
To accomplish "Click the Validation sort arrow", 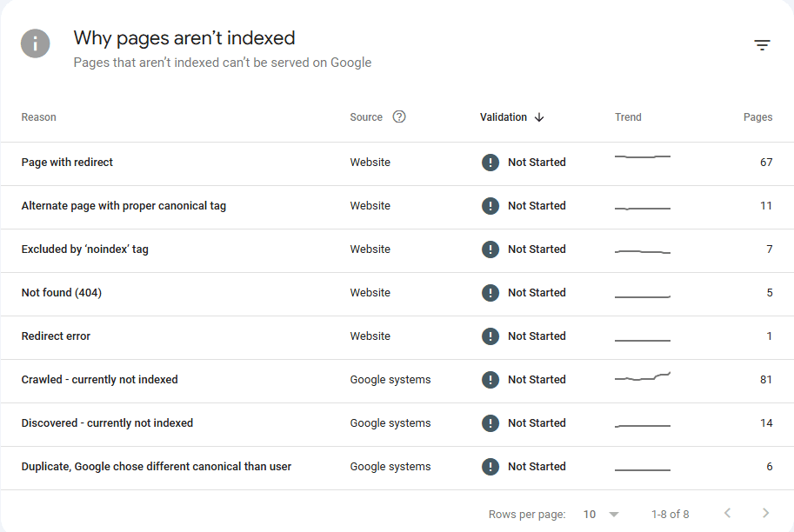I will [x=539, y=117].
